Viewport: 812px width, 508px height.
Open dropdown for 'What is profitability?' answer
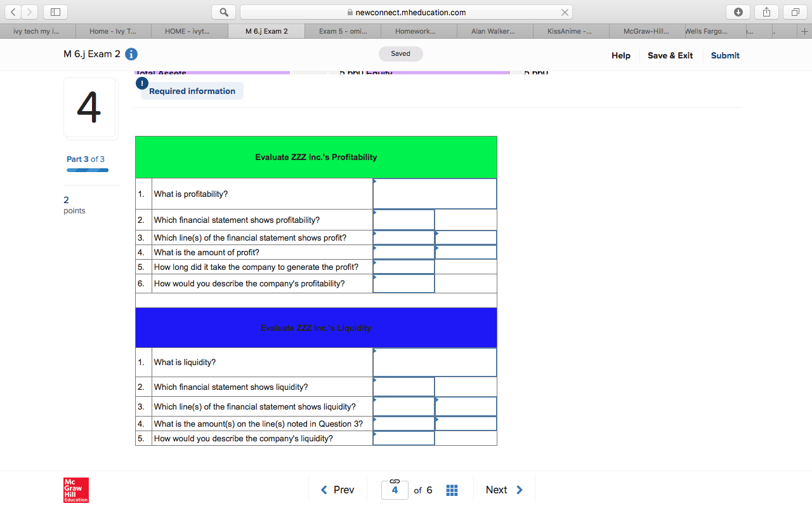(x=435, y=194)
